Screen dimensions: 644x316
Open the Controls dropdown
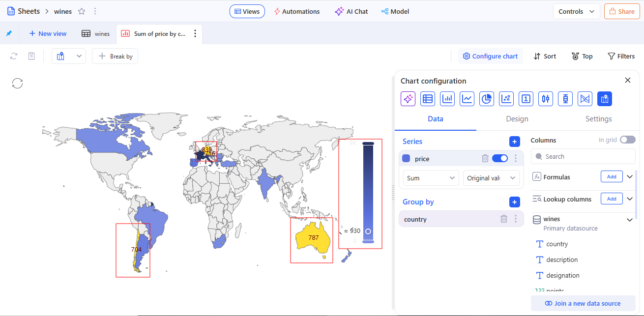coord(576,11)
